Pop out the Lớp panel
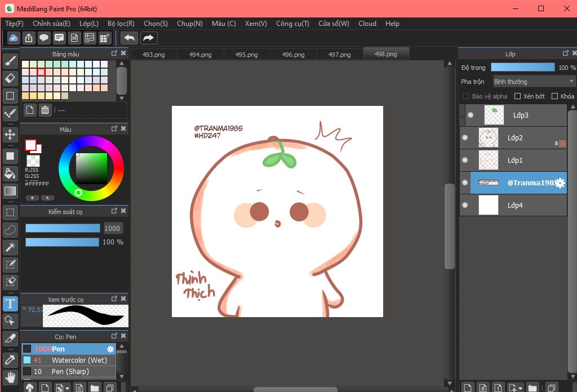The width and height of the screenshot is (577, 392). (566, 54)
